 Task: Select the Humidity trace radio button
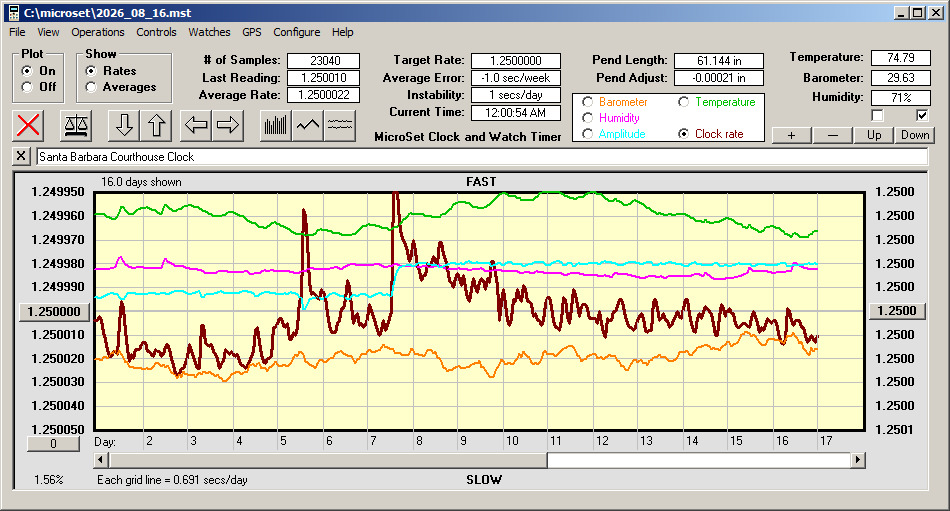tap(587, 118)
